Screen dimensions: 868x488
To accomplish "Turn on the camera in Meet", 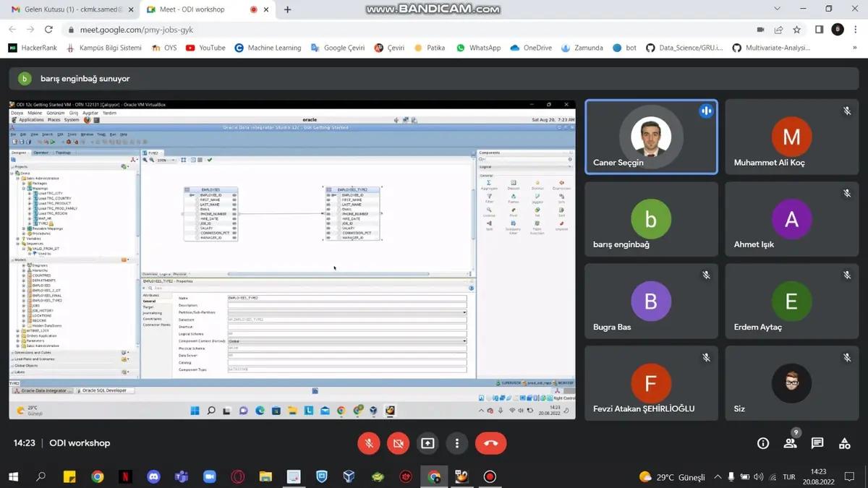I will (398, 443).
